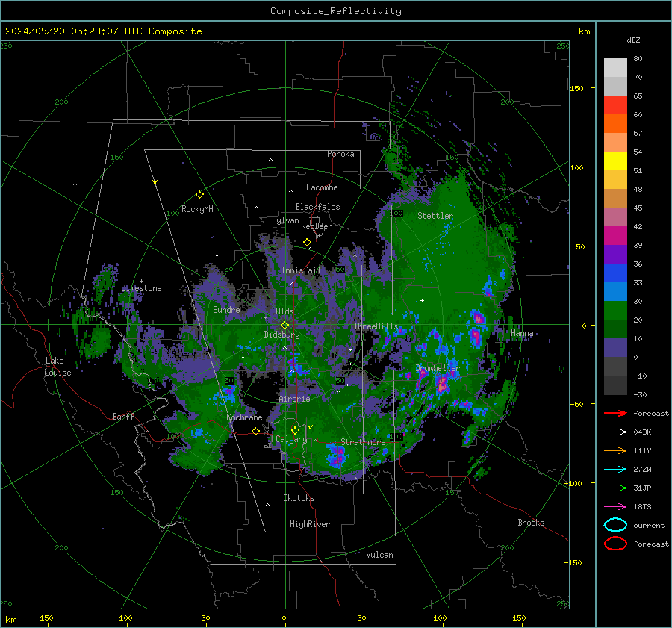
Task: Click the green 31JP arrow legend icon
Action: click(615, 488)
